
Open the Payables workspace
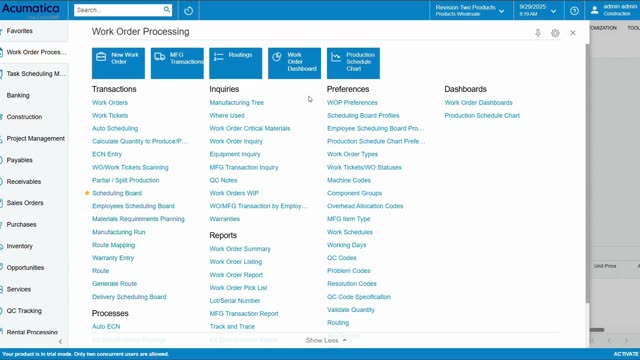[x=20, y=160]
